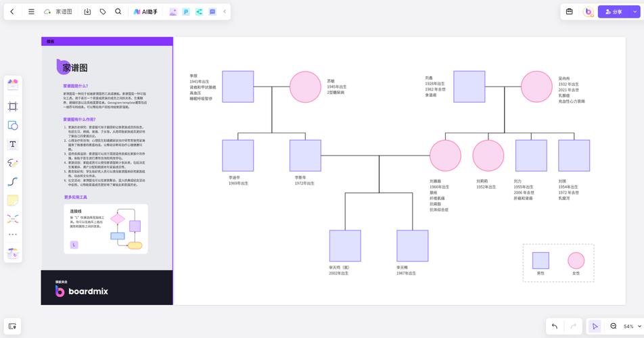Image resolution: width=644 pixels, height=338 pixels.
Task: Select the Frame tool in left toolbar
Action: [x=13, y=106]
